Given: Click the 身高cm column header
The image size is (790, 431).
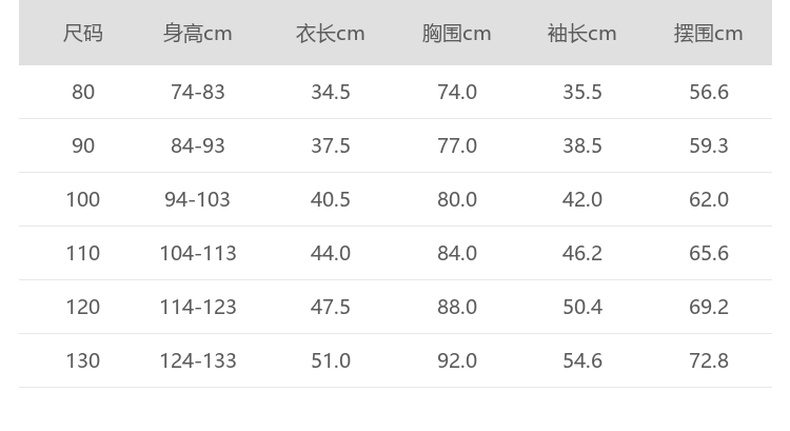Looking at the screenshot, I should point(197,34).
